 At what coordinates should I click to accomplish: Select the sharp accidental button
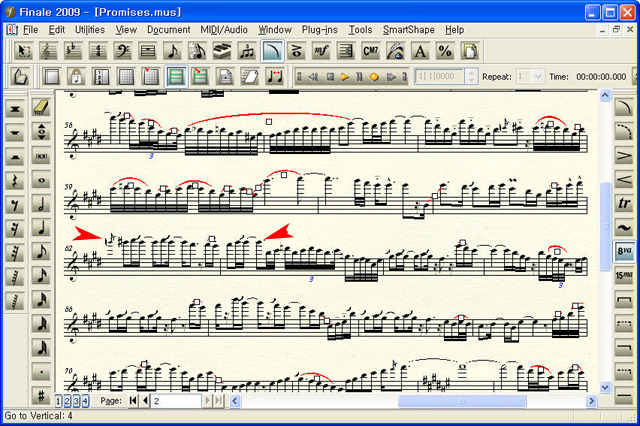[41, 395]
